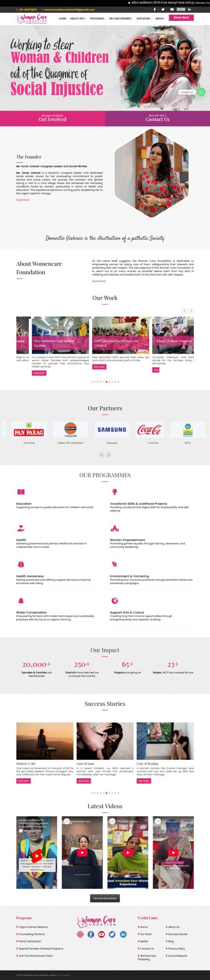This screenshot has height=980, width=210.
Task: Select the active dot in Success Stories pagination
Action: coord(107,793)
